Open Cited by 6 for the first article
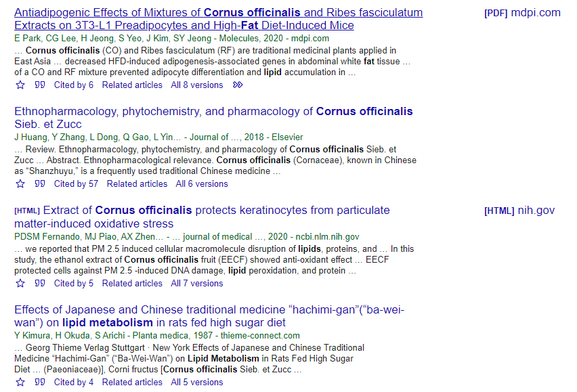Viewport: 577px width, 392px height. [73, 85]
